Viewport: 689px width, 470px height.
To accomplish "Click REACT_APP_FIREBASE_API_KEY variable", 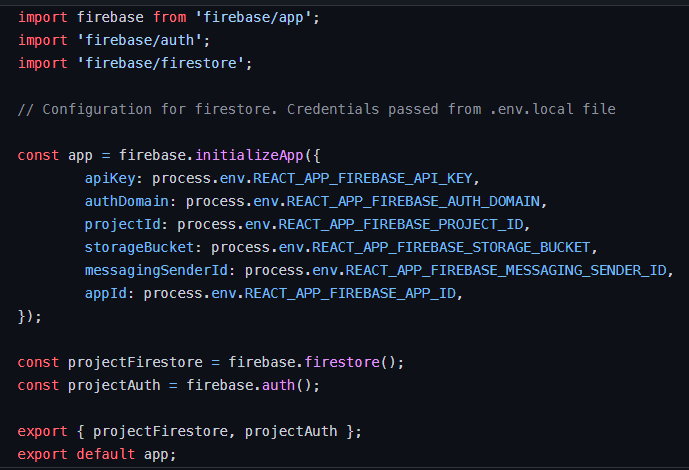I will [x=363, y=179].
